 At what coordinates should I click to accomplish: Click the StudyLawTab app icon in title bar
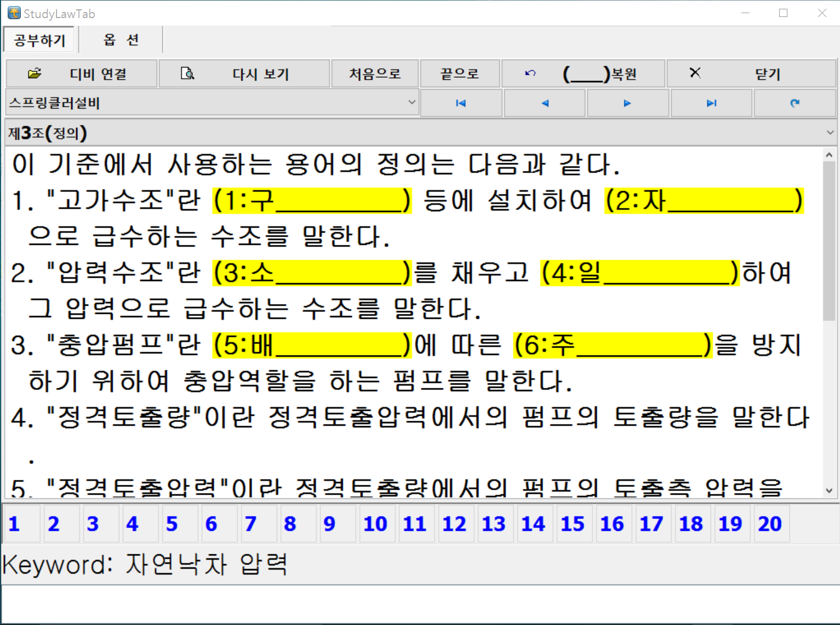(14, 13)
